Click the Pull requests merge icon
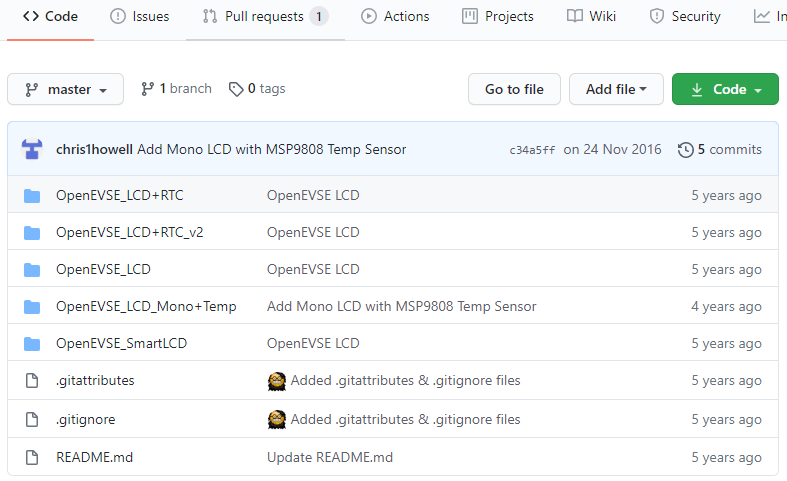Image resolution: width=787 pixels, height=481 pixels. (210, 17)
